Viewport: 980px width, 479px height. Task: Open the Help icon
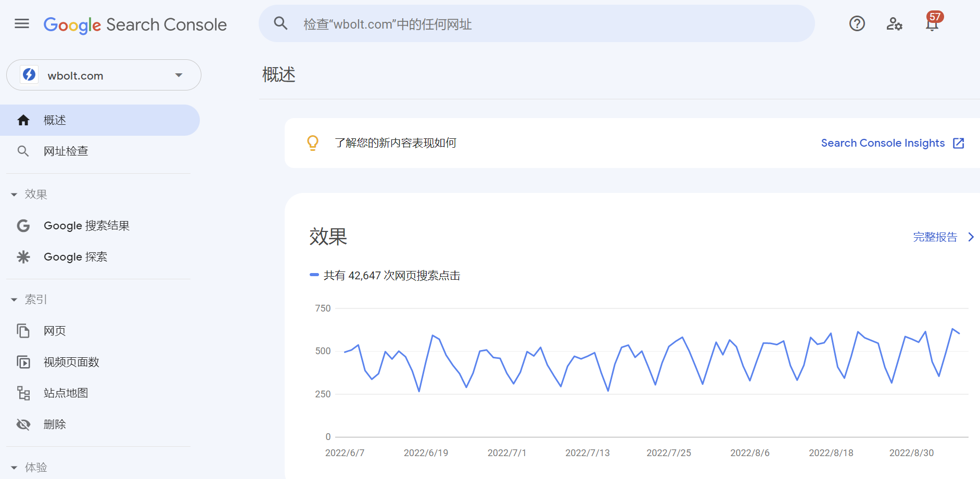(857, 23)
